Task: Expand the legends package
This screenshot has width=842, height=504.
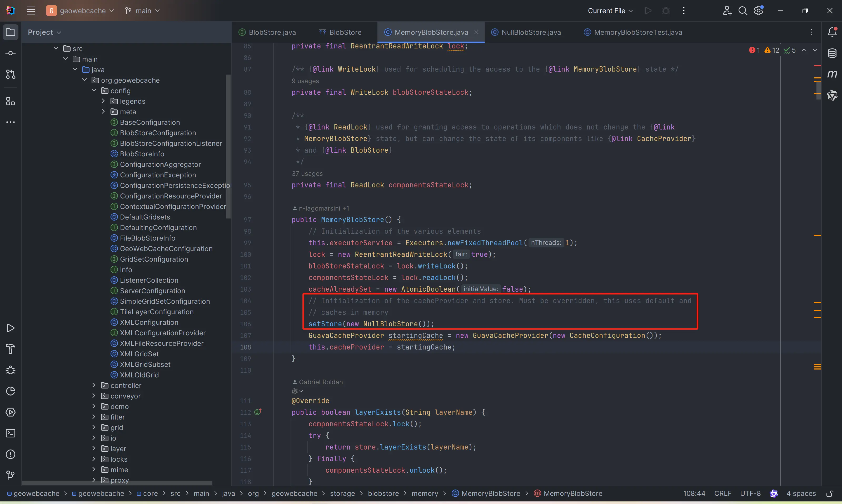Action: tap(103, 101)
